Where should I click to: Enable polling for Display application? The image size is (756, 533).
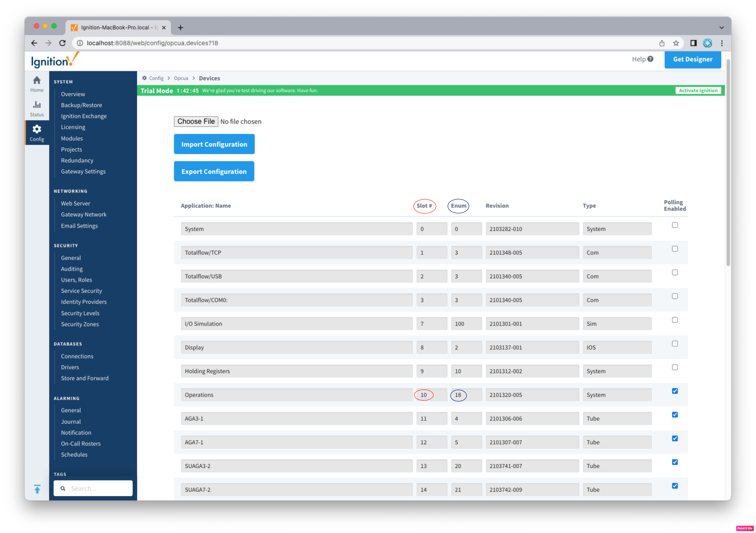coord(675,344)
